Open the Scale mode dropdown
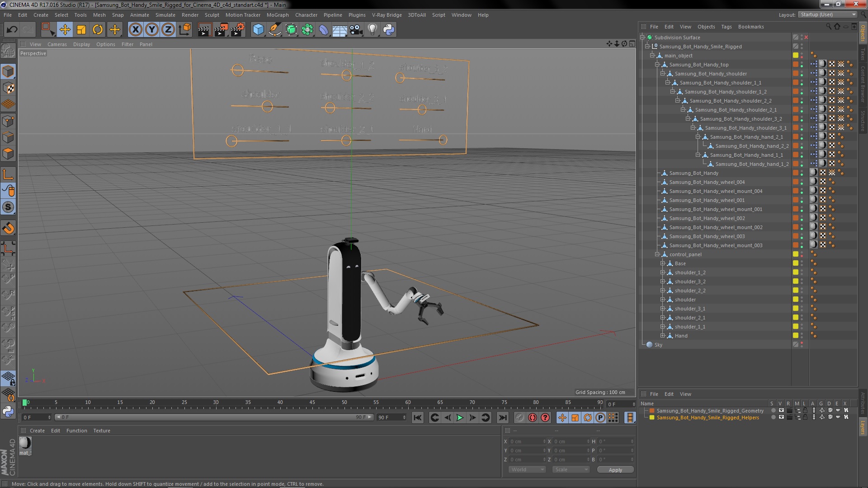 point(571,469)
